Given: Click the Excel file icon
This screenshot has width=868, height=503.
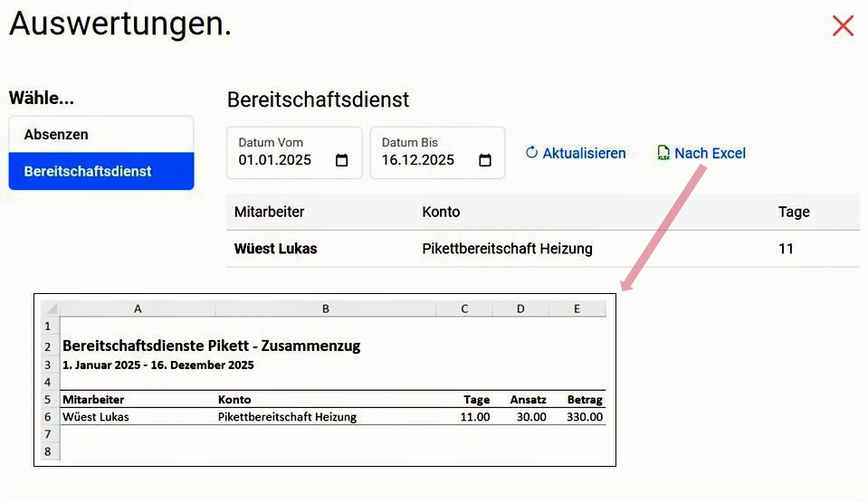Looking at the screenshot, I should [x=663, y=154].
